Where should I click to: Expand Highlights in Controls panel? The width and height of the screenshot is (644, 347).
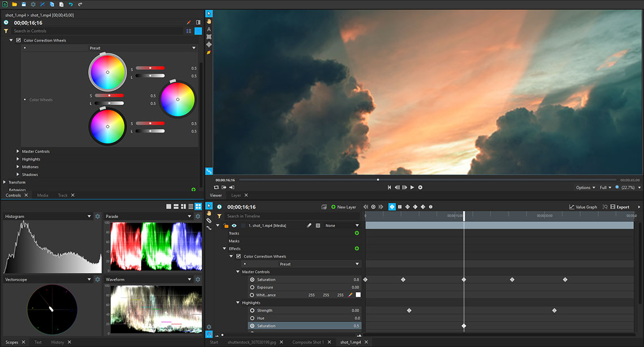18,159
